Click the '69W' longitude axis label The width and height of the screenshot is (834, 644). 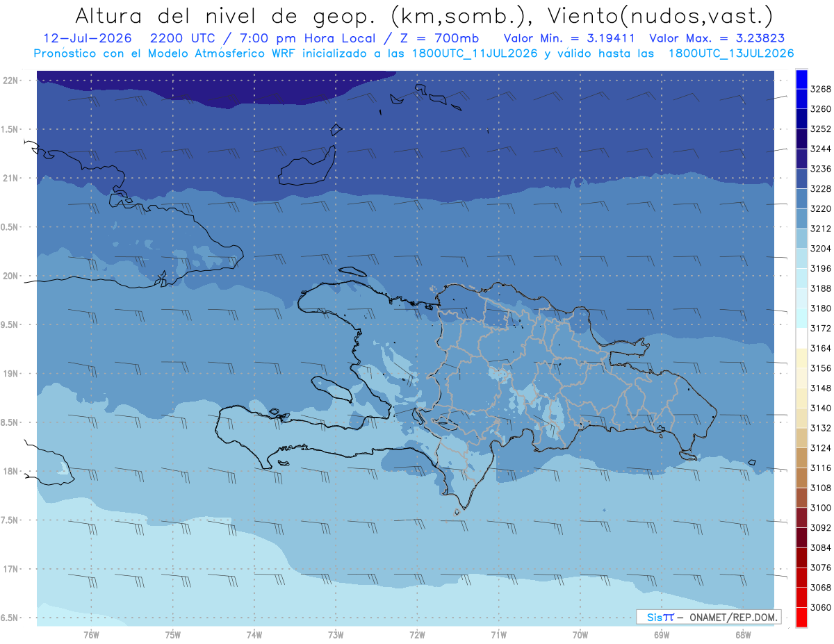(x=662, y=634)
